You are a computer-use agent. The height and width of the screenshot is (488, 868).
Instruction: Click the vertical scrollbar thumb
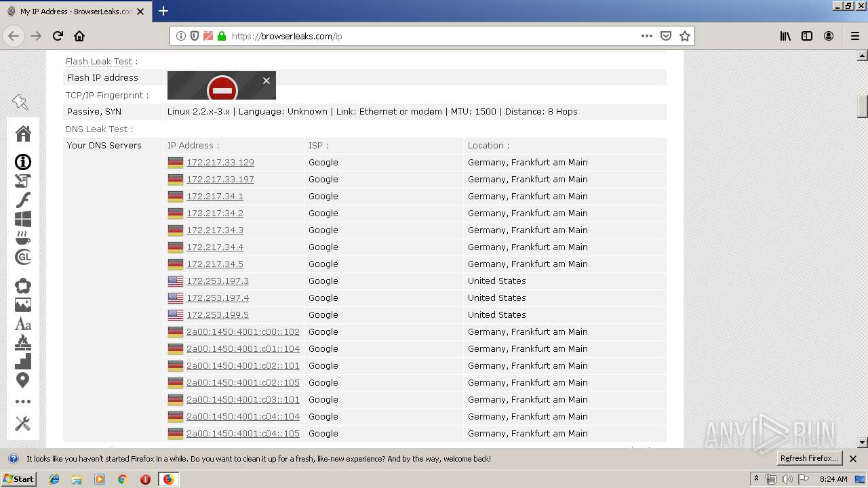click(x=863, y=106)
